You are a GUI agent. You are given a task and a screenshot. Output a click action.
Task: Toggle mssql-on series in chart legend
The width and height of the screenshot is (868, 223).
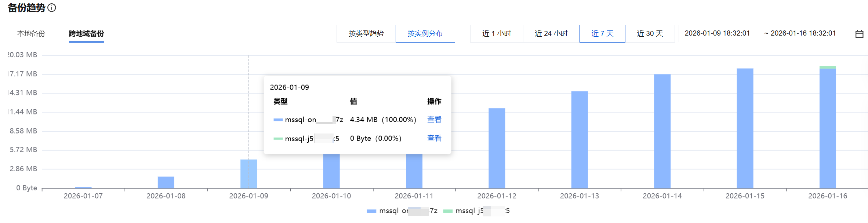click(x=402, y=211)
